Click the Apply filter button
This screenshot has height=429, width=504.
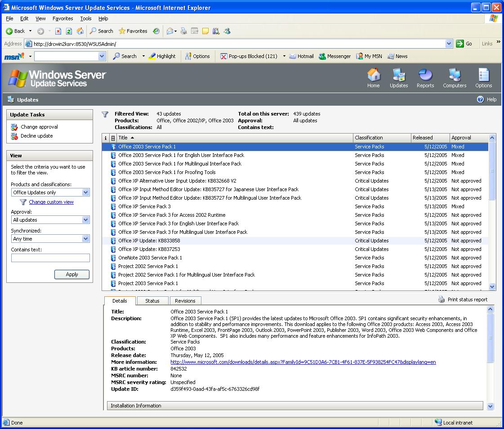tap(71, 274)
